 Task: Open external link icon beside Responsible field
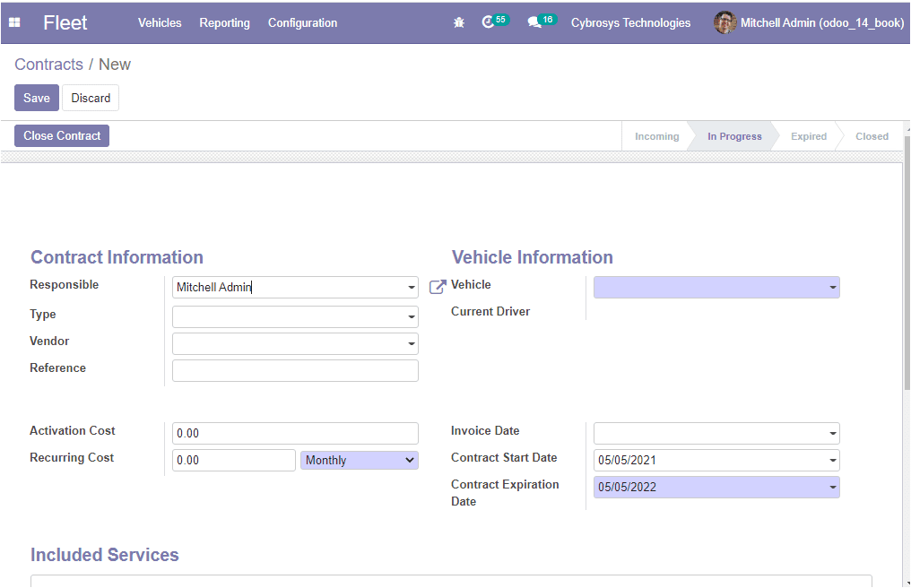click(x=438, y=287)
